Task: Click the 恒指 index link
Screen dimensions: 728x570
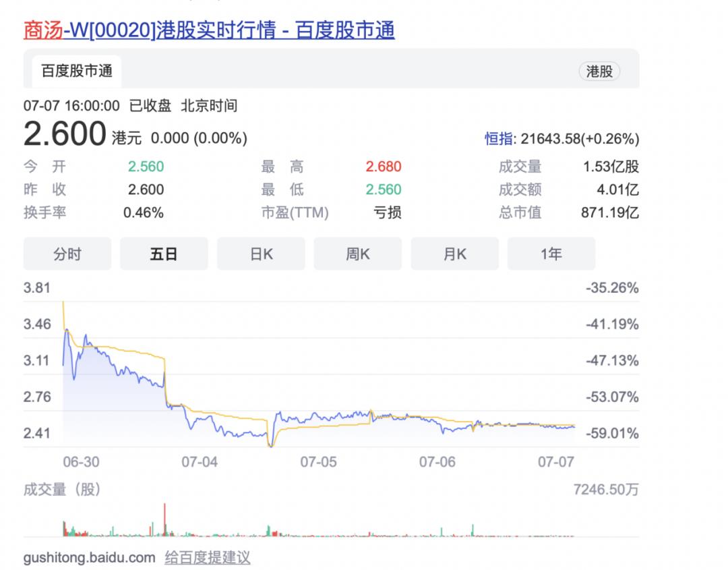Action: (498, 139)
